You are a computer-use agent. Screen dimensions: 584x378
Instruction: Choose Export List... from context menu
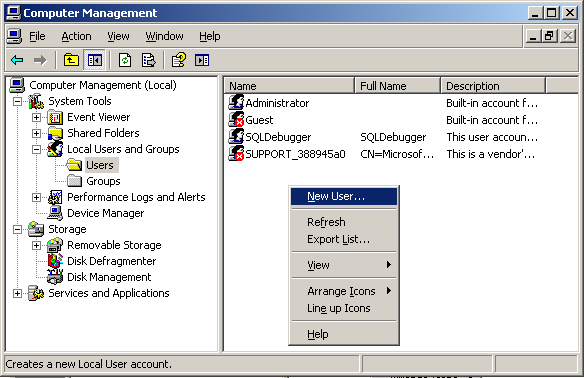click(x=344, y=239)
